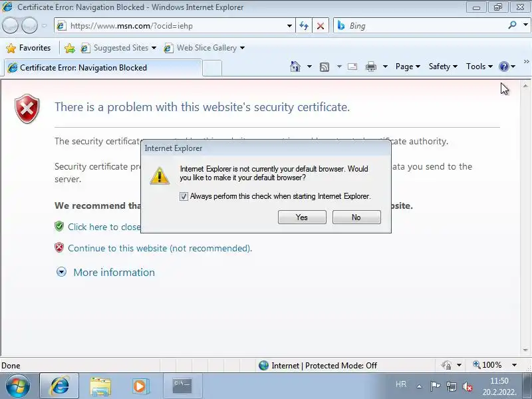This screenshot has height=399, width=532.
Task: Open Command Prompt on taskbar
Action: pyautogui.click(x=182, y=386)
